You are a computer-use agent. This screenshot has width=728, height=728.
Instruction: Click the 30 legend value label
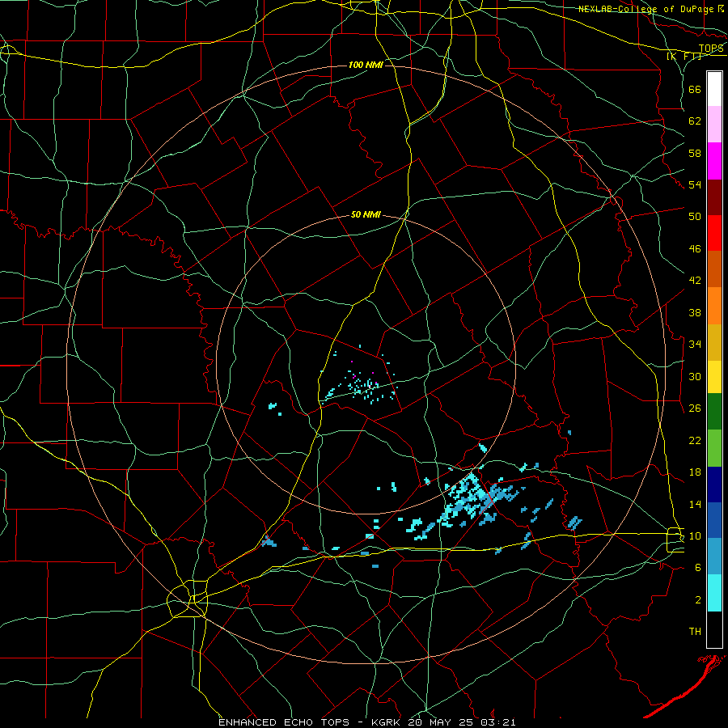click(x=695, y=376)
